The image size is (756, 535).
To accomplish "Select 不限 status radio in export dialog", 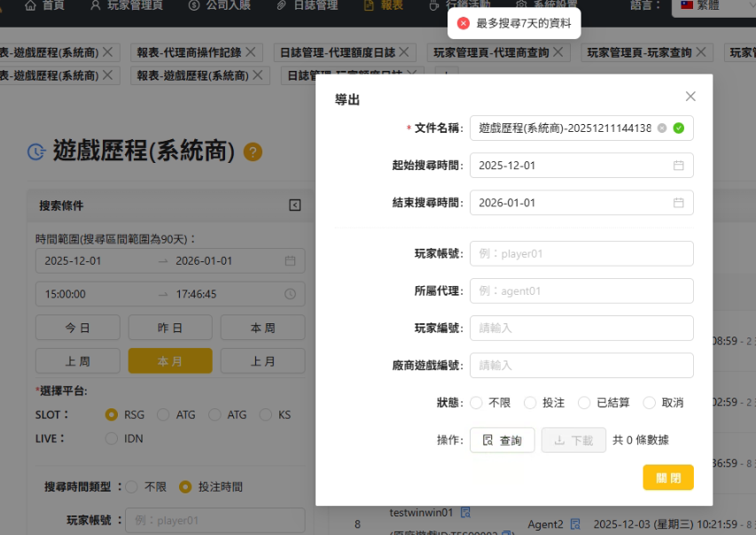I will 477,403.
